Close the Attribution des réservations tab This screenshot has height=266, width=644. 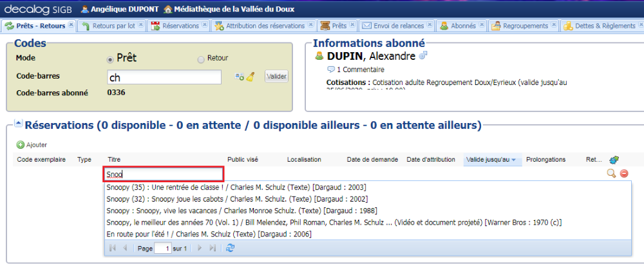310,25
